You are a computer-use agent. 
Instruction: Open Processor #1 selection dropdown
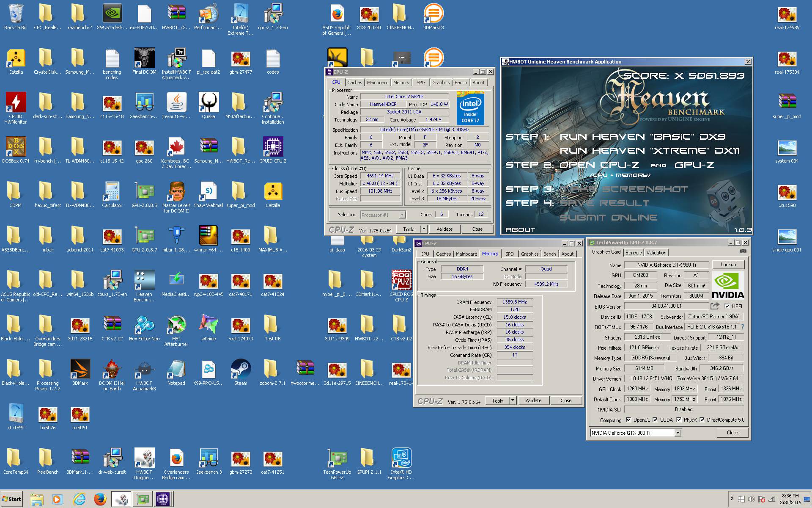[x=402, y=215]
